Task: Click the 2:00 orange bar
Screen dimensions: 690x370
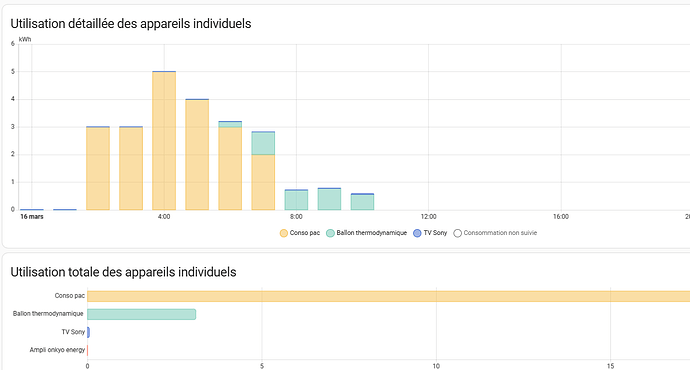Action: click(98, 169)
